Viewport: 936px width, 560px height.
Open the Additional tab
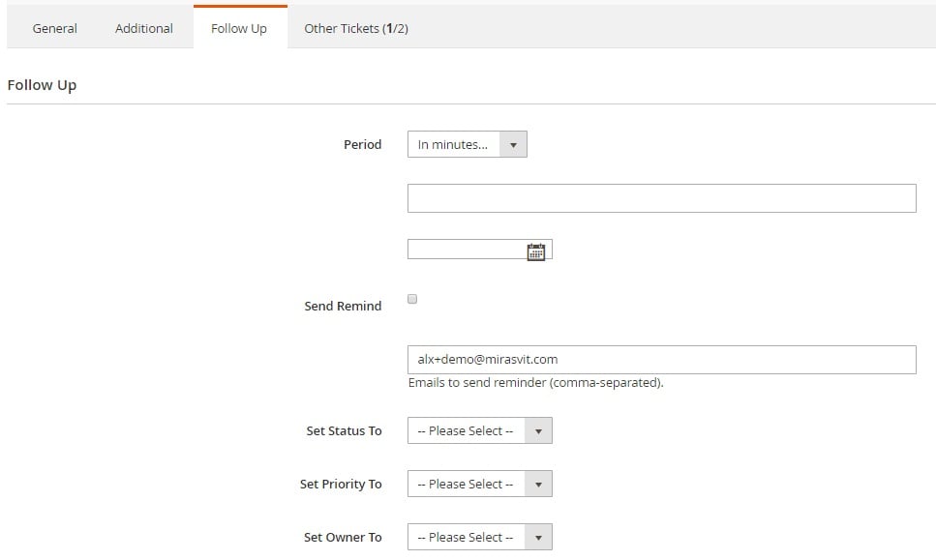144,28
